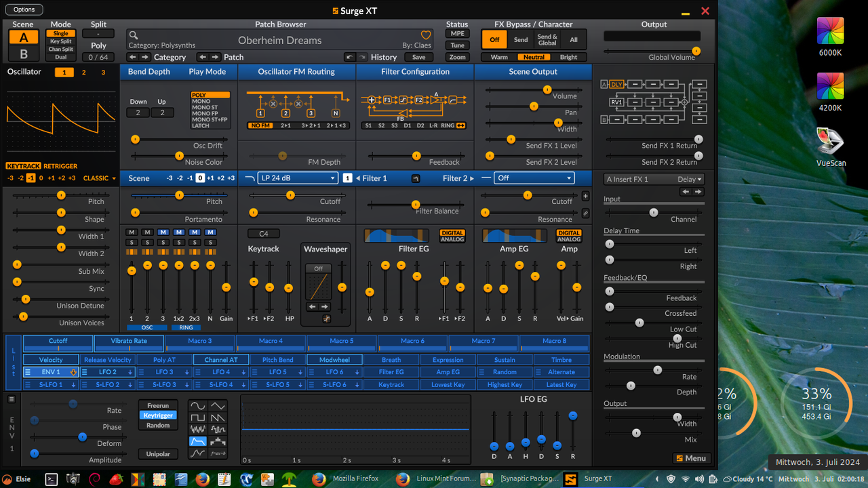Image resolution: width=868 pixels, height=488 pixels.
Task: Go to the next patch arrow
Action: [215, 57]
